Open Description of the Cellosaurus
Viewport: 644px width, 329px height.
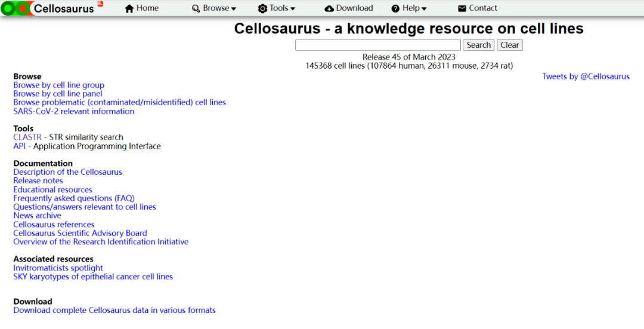68,173
